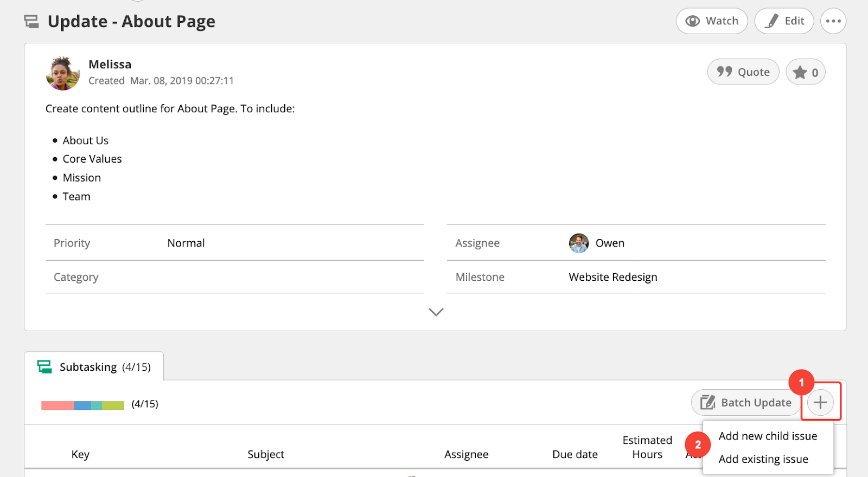The width and height of the screenshot is (868, 477).
Task: Click the plus add subtask icon
Action: [820, 403]
